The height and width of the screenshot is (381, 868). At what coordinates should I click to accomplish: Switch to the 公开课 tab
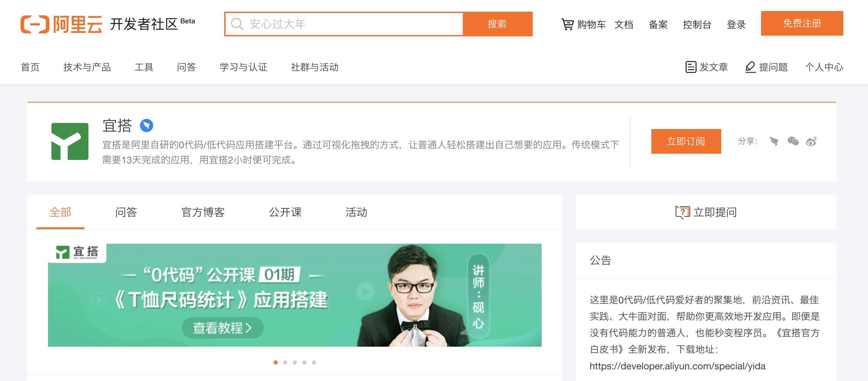285,212
